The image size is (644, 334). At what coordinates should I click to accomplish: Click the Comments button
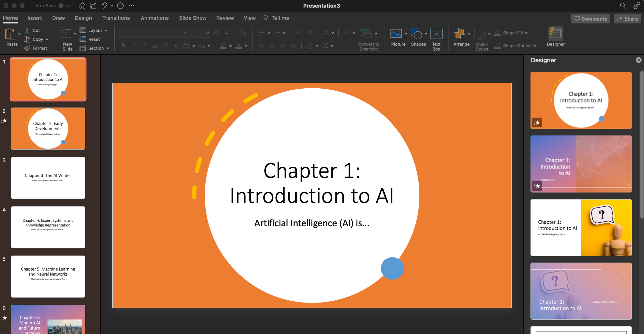[590, 19]
